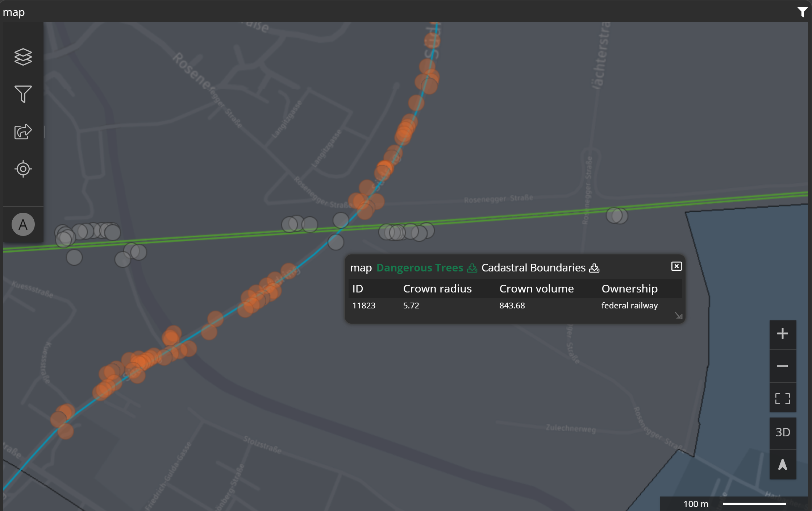
Task: Click the locate target icon
Action: coord(23,169)
